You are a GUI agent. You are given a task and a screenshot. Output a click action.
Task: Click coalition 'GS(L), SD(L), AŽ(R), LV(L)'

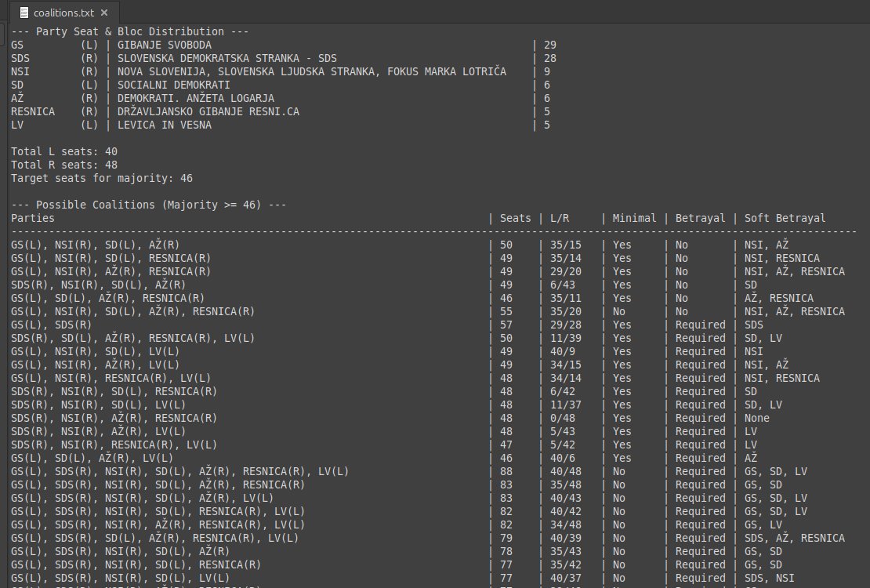coord(92,458)
